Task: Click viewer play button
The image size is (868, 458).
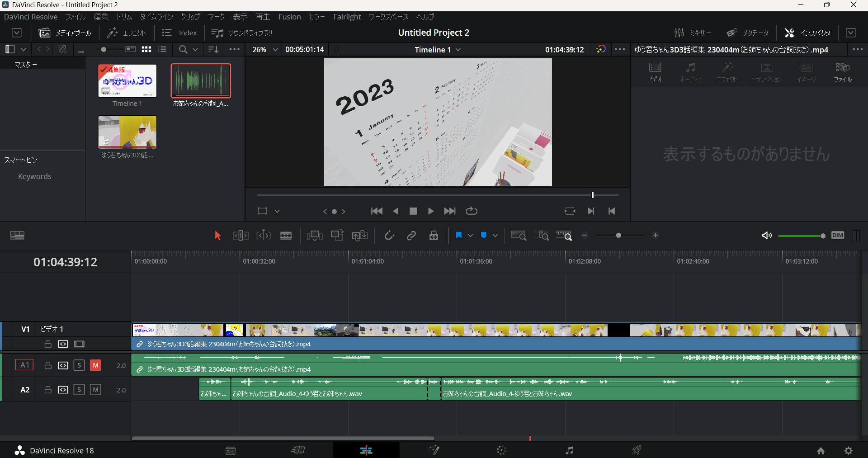Action: tap(431, 211)
